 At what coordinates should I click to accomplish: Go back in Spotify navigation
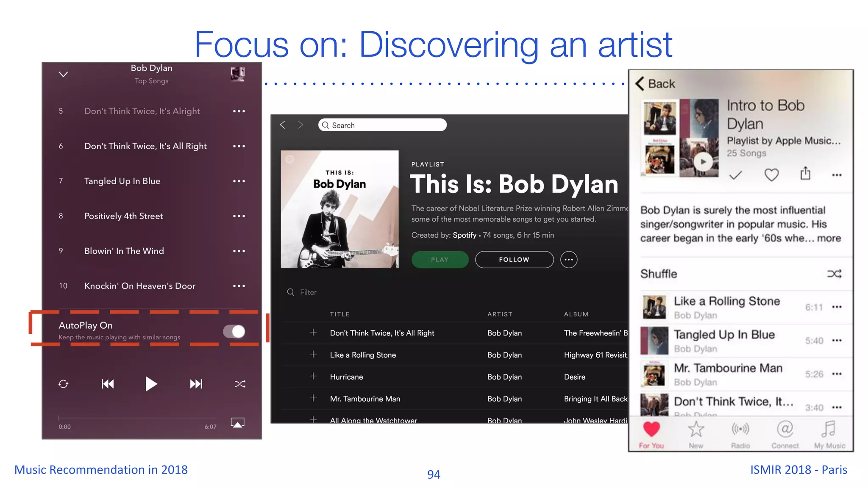pyautogui.click(x=283, y=125)
